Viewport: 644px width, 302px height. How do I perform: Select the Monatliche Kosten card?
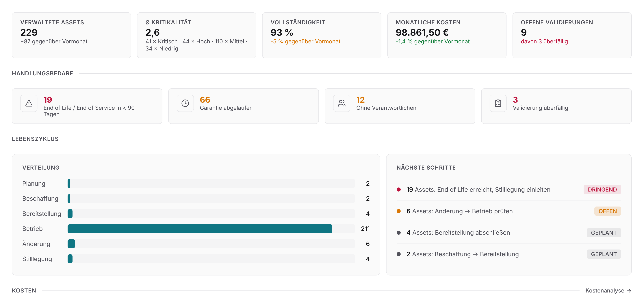click(x=447, y=35)
